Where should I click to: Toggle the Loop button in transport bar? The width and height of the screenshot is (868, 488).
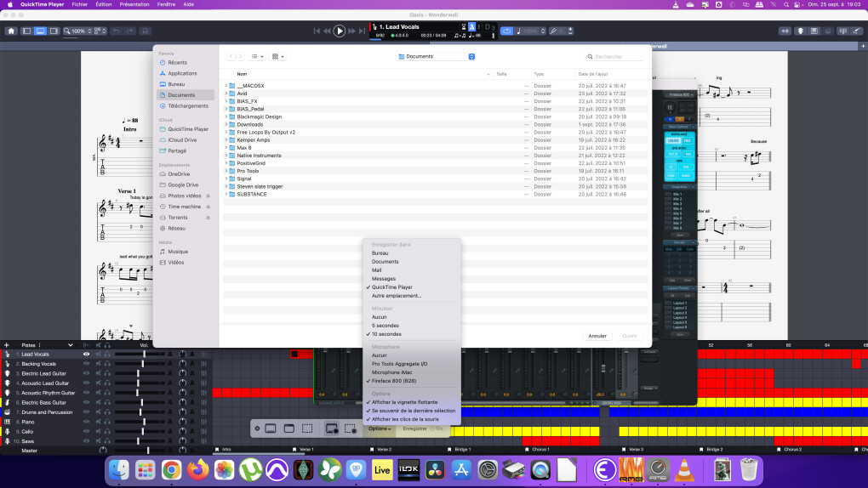tap(506, 31)
